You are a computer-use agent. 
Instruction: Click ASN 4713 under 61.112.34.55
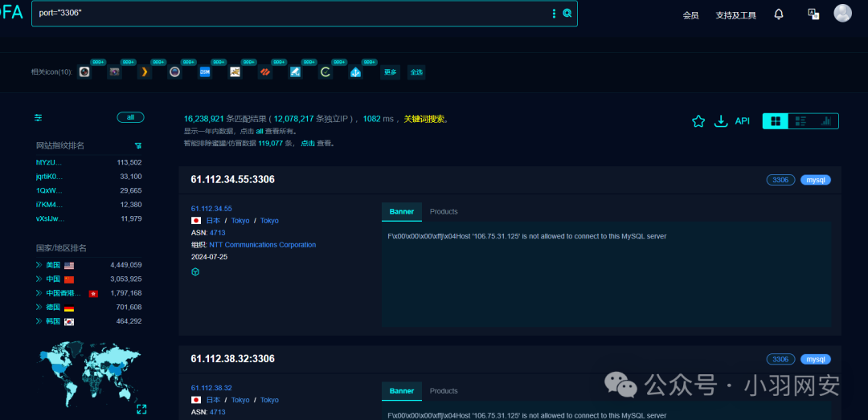218,232
